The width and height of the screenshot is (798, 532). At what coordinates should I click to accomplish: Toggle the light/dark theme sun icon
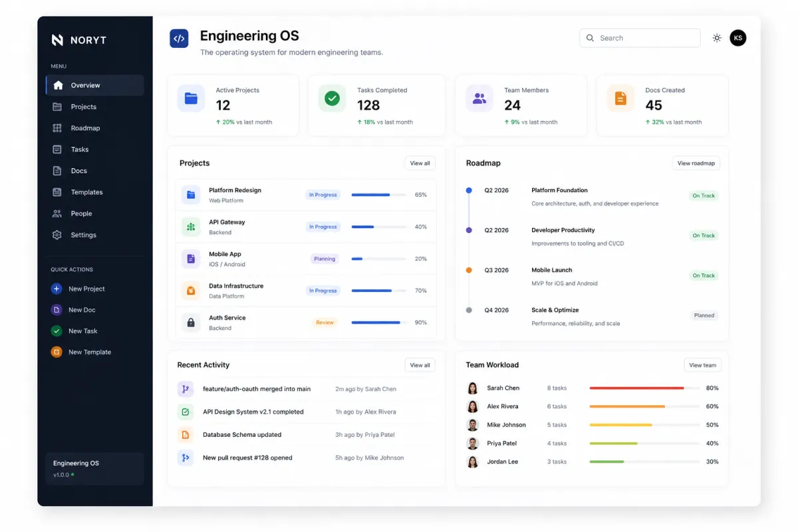click(717, 38)
